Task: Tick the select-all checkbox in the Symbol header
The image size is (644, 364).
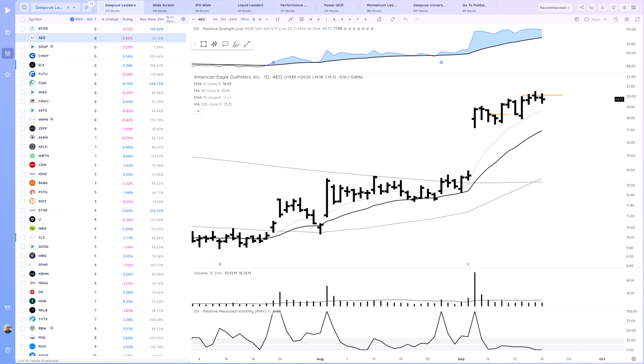Action: tap(23, 19)
